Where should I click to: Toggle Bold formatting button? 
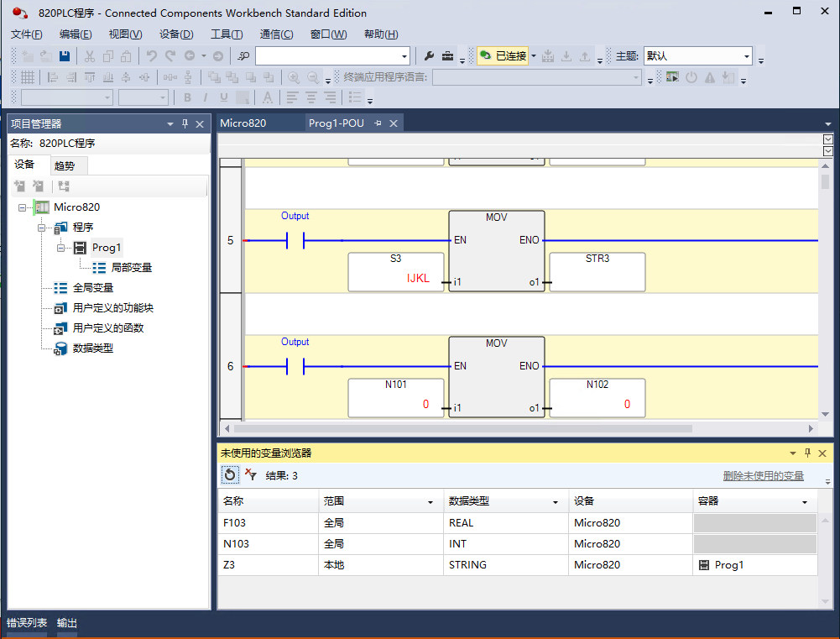coord(187,97)
